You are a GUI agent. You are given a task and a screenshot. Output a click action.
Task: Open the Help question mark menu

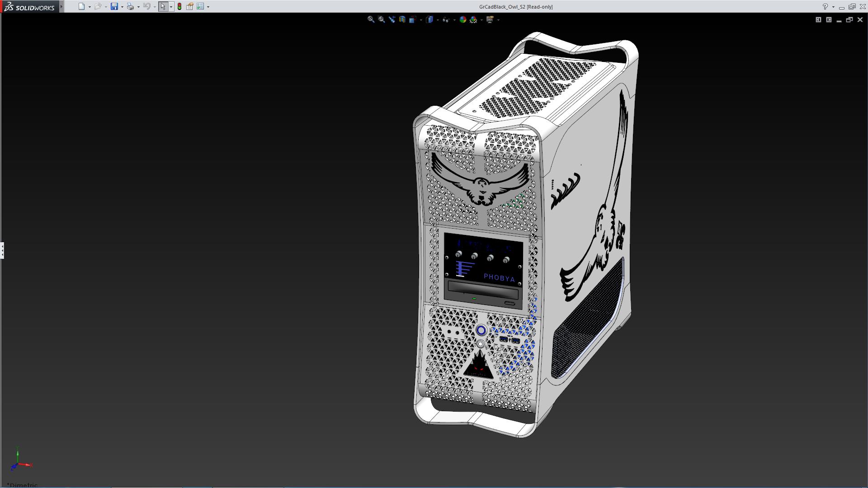(x=825, y=6)
